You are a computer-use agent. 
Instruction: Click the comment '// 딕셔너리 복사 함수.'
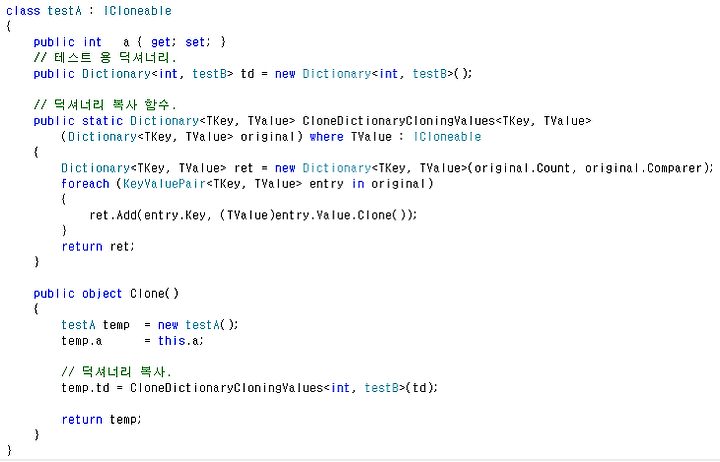[105, 105]
